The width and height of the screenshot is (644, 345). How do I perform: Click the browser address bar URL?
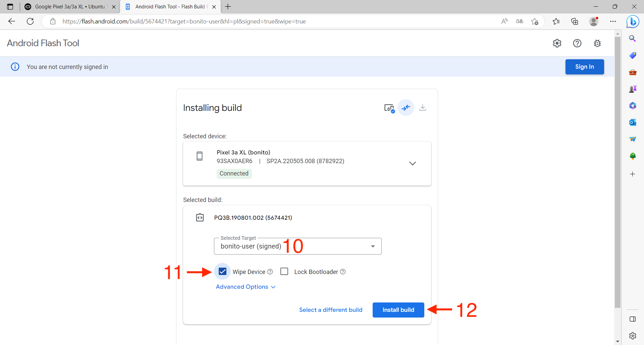(184, 21)
